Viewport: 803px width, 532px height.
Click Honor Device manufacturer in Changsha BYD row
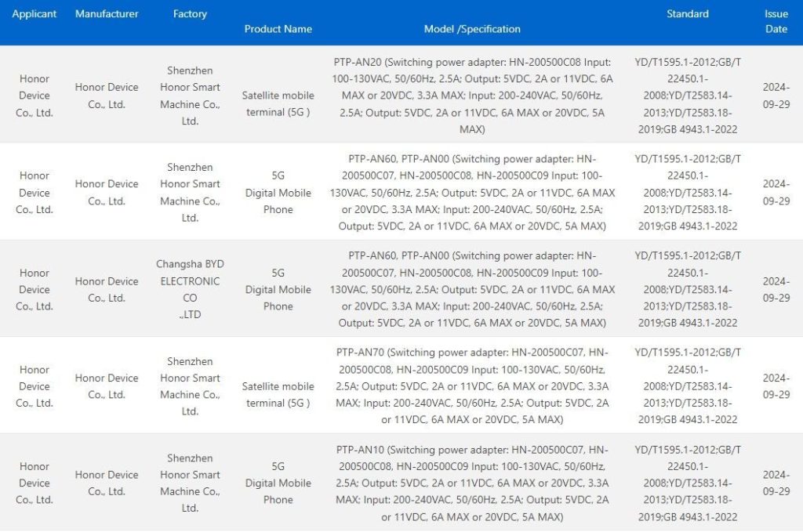pyautogui.click(x=107, y=290)
